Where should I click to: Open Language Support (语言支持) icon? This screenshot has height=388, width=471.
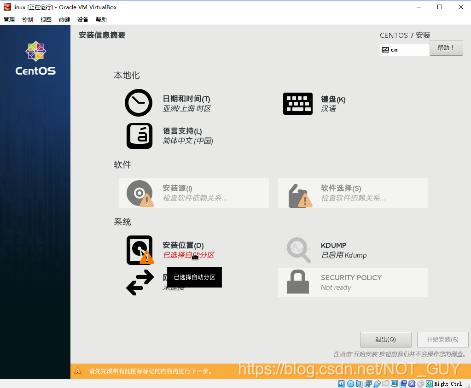click(139, 136)
